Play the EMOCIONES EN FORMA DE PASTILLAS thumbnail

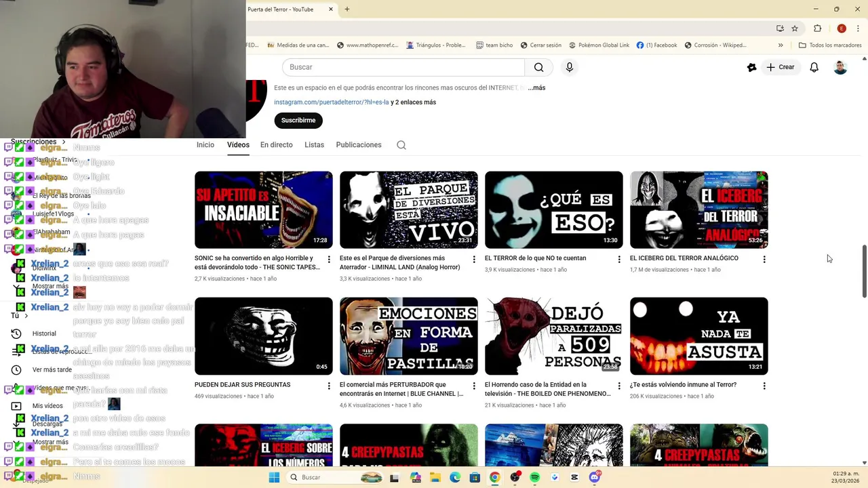tap(409, 336)
